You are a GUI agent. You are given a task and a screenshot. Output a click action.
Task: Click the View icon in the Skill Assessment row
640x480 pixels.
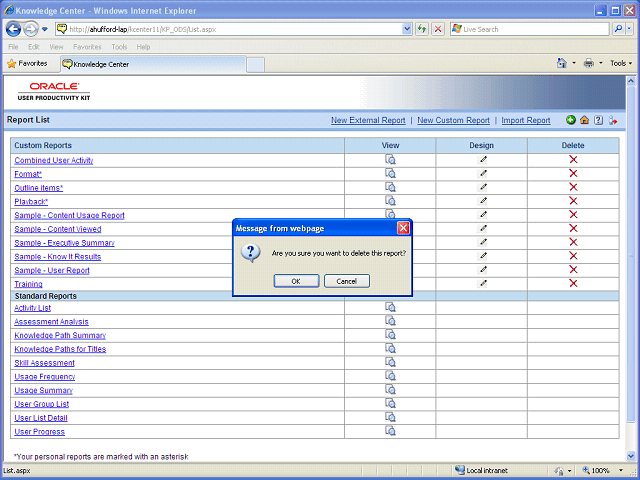pyautogui.click(x=390, y=362)
